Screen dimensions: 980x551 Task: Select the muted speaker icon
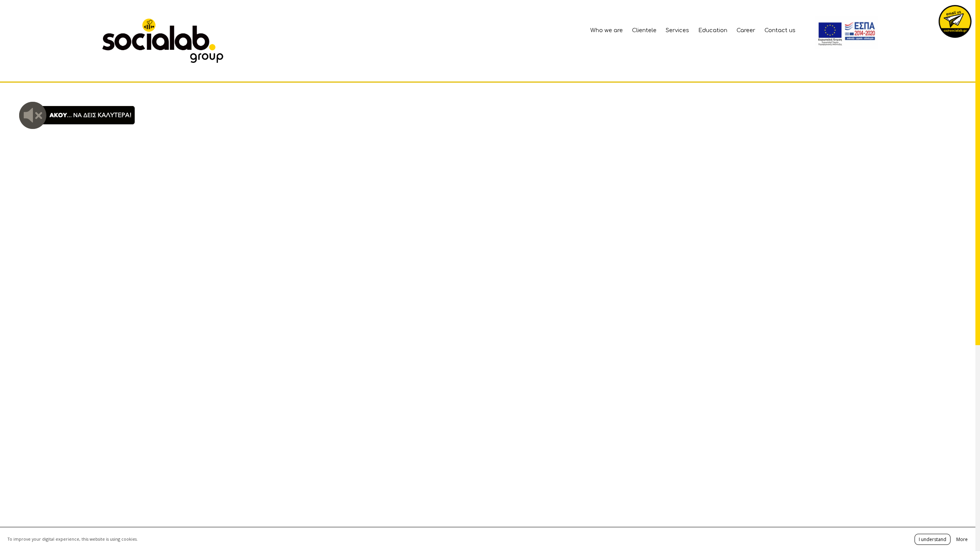tap(33, 115)
